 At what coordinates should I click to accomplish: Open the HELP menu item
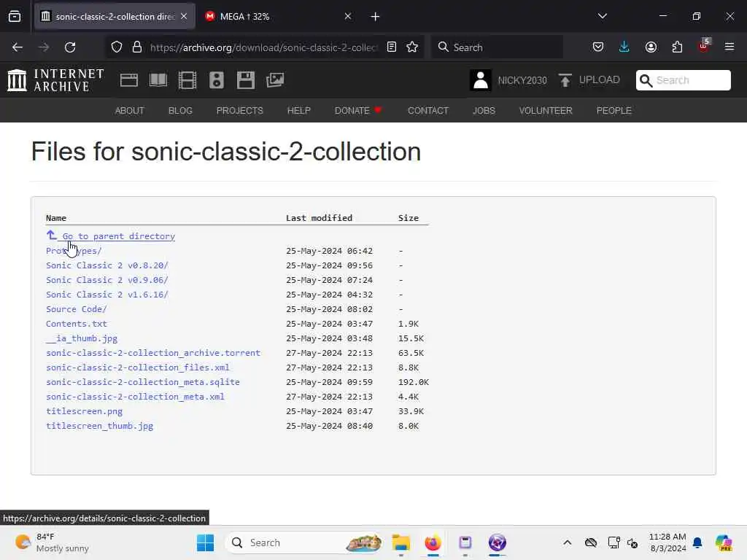tap(298, 111)
